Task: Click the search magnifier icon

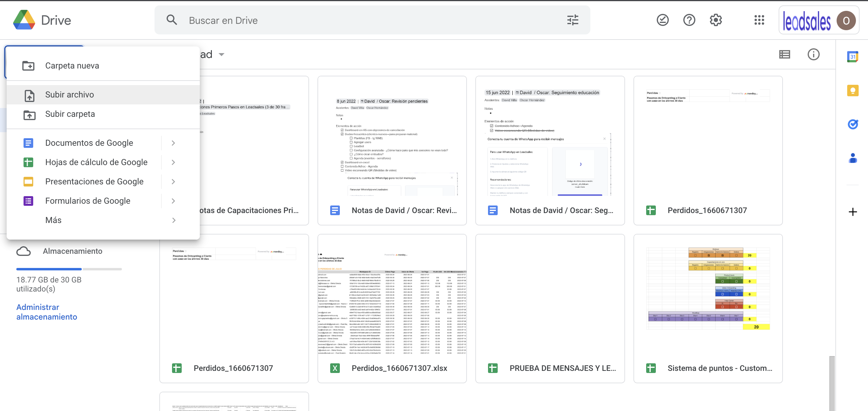Action: (x=172, y=20)
